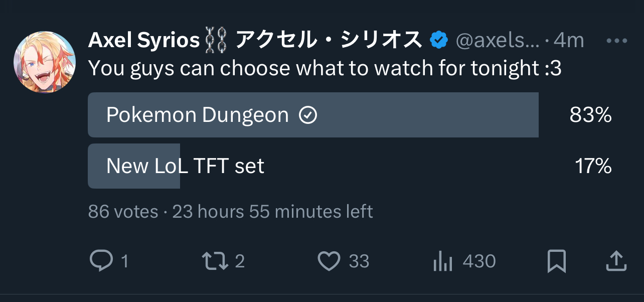Click the 17% poll result
The width and height of the screenshot is (644, 302).
click(593, 166)
